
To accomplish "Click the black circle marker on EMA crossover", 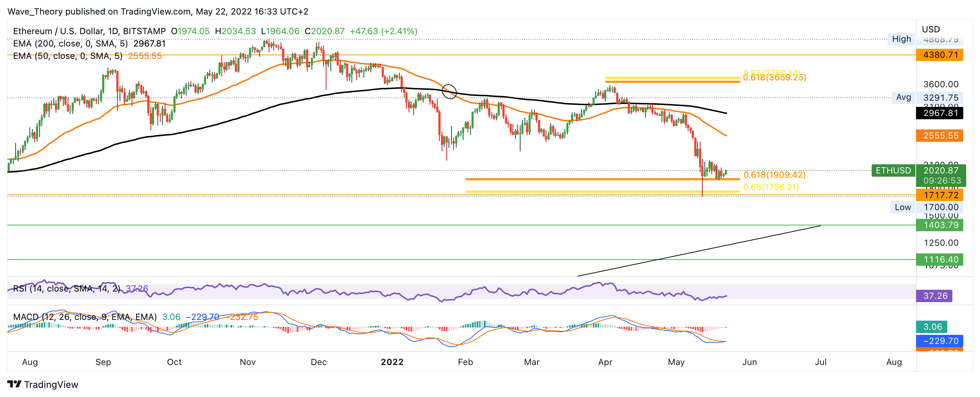I will [x=449, y=92].
